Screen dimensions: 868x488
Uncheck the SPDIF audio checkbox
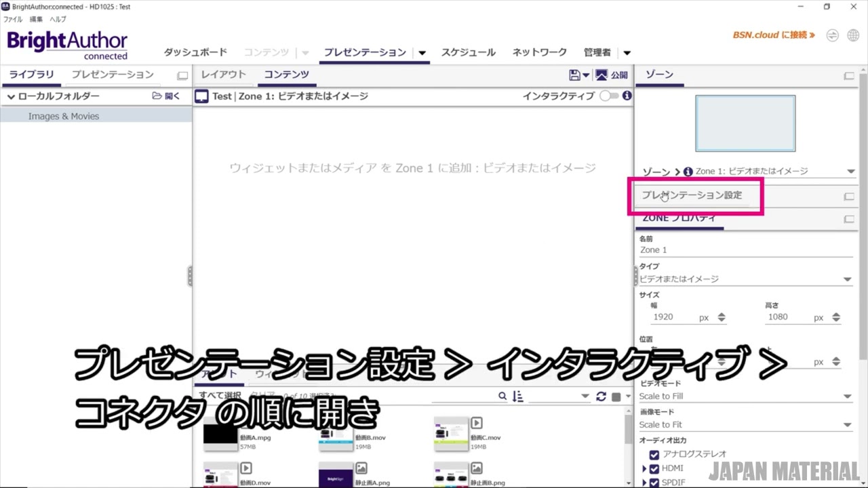654,483
